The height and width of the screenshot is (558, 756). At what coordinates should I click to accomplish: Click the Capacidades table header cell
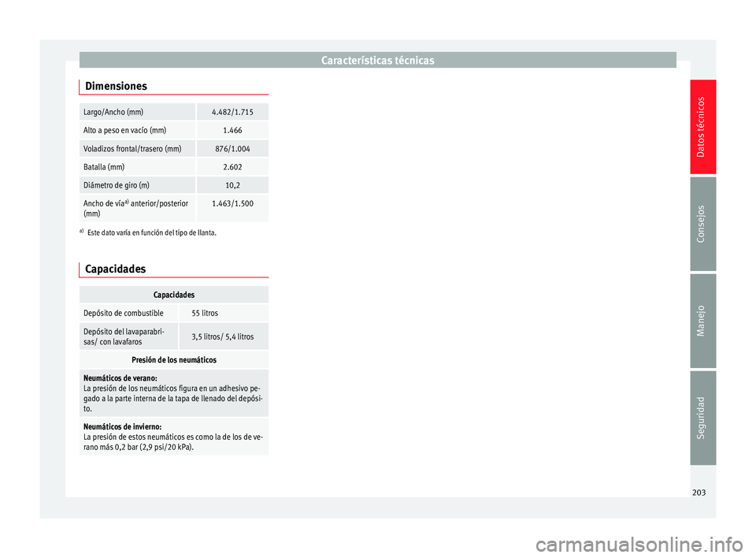(x=174, y=295)
